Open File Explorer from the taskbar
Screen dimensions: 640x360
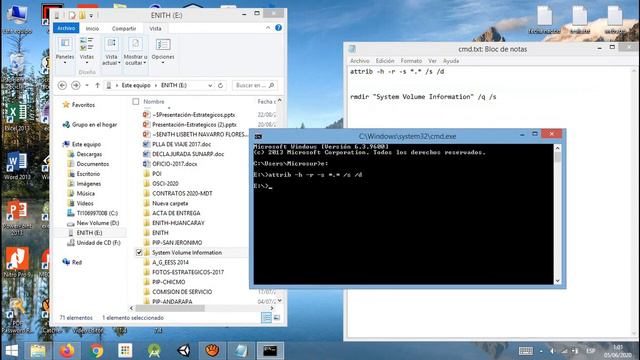click(x=38, y=351)
